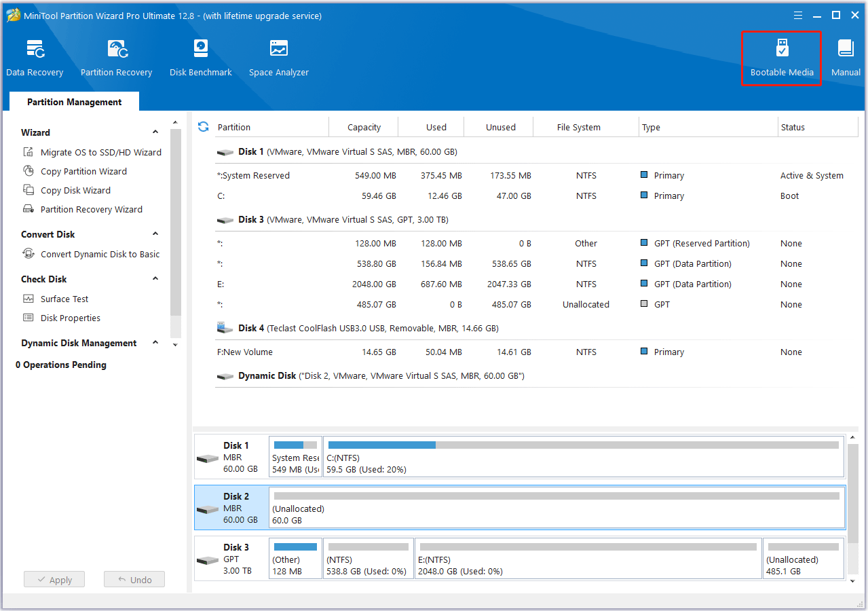Image resolution: width=868 pixels, height=611 pixels.
Task: Select the System Reserved partition row
Action: coord(536,175)
